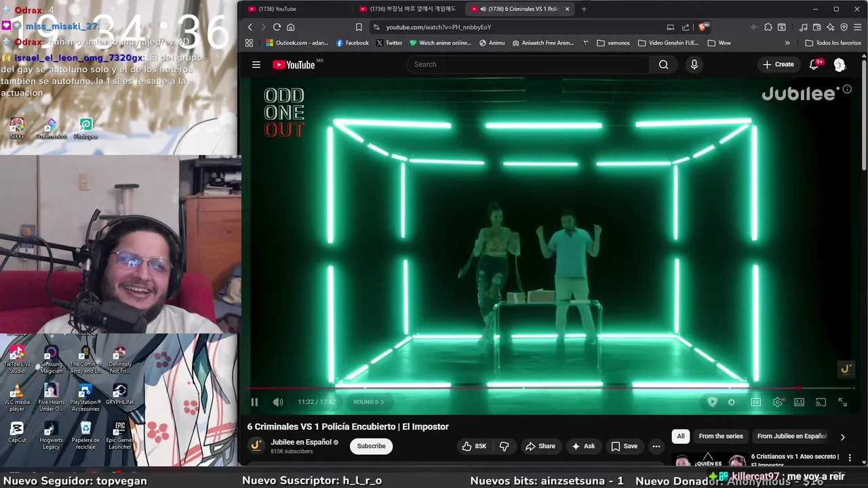Toggle the autoplay switch in the player
Screen dimensions: 868x488
732,402
